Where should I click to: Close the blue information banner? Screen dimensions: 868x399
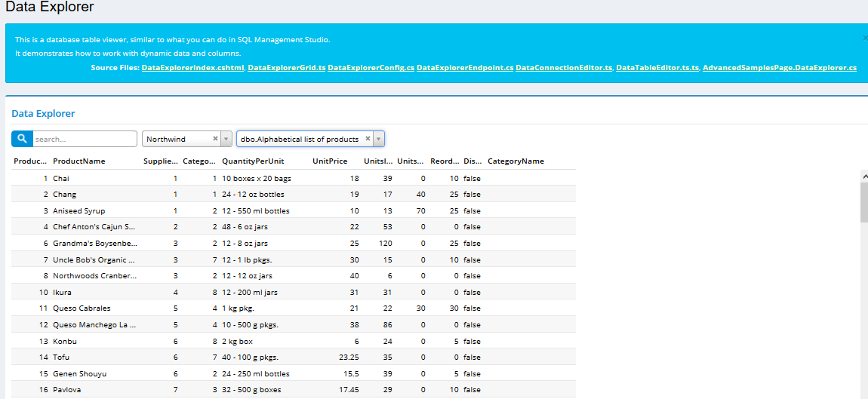pyautogui.click(x=865, y=38)
